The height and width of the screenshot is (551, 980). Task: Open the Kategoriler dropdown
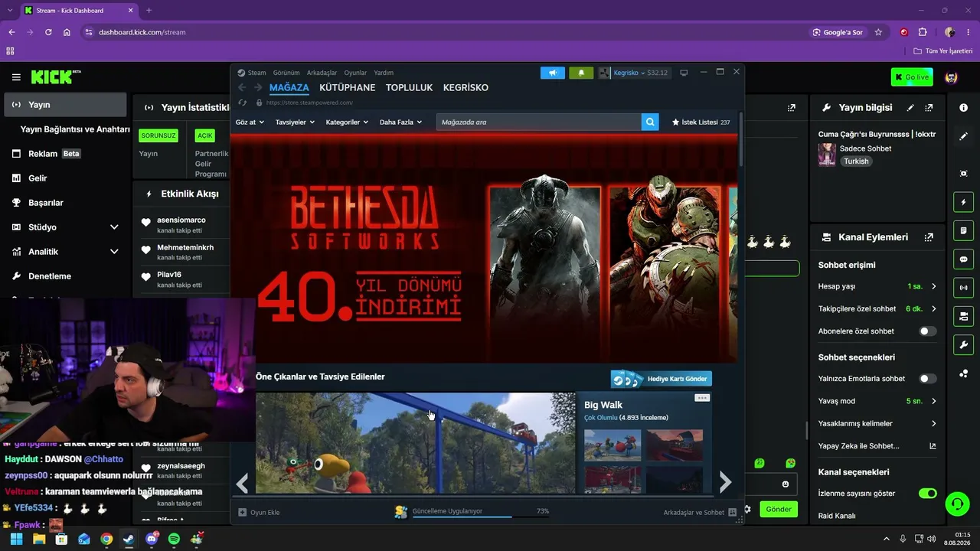point(347,122)
